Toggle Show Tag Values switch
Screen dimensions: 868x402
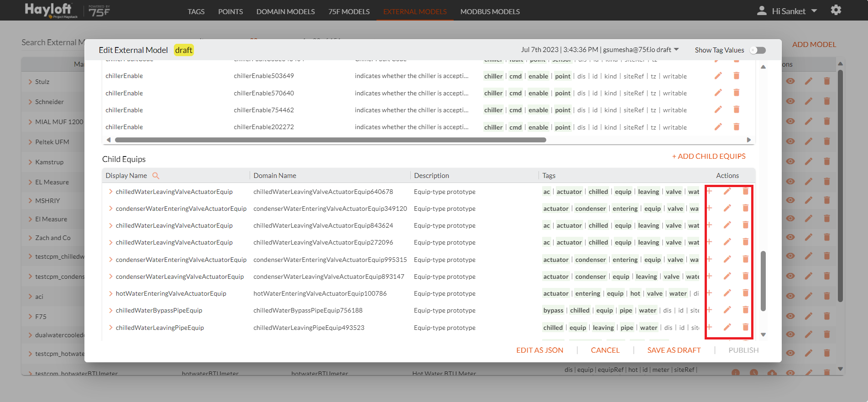click(x=758, y=50)
